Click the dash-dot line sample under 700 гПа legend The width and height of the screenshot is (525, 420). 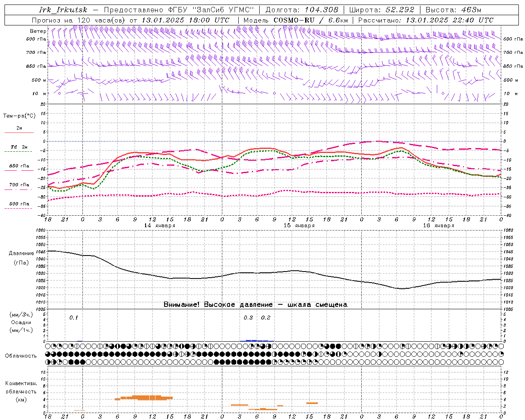pyautogui.click(x=18, y=189)
